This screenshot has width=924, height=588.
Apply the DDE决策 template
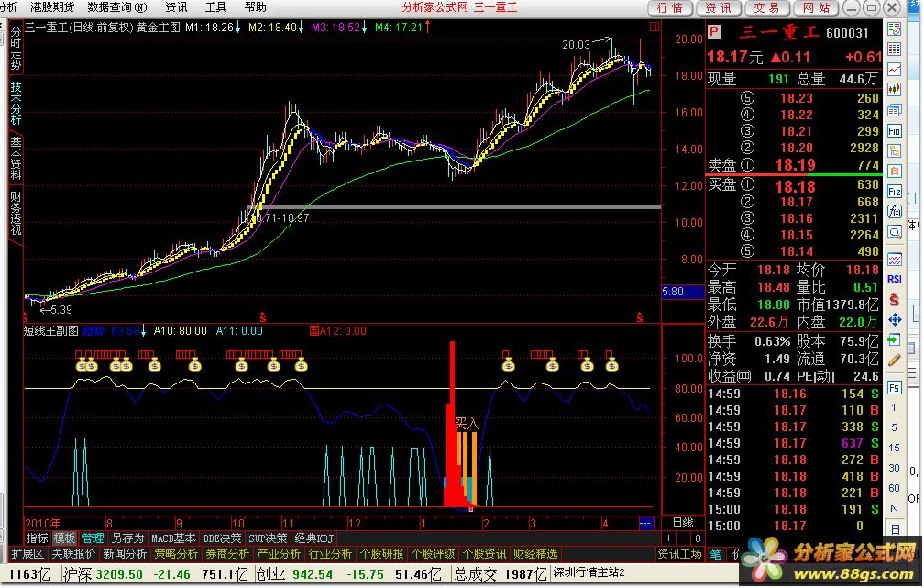click(x=222, y=538)
